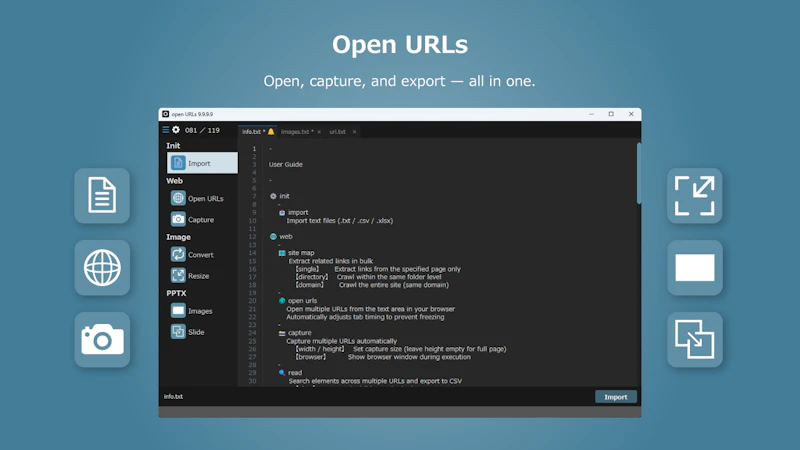This screenshot has height=450, width=800.
Task: Click the 081 / 119 counter
Action: click(202, 130)
